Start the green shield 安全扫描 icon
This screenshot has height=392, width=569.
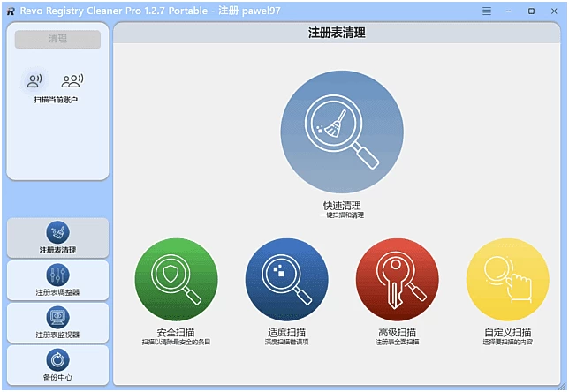pyautogui.click(x=176, y=279)
